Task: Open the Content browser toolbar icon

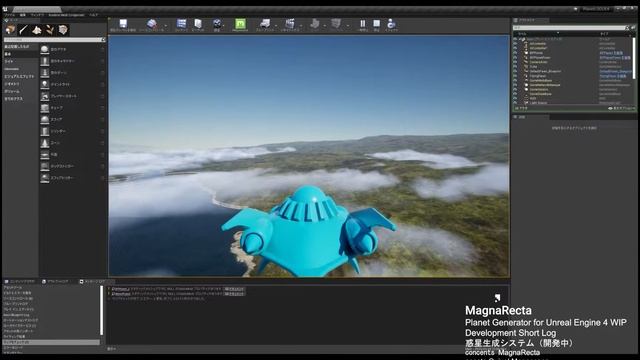Action: (181, 23)
